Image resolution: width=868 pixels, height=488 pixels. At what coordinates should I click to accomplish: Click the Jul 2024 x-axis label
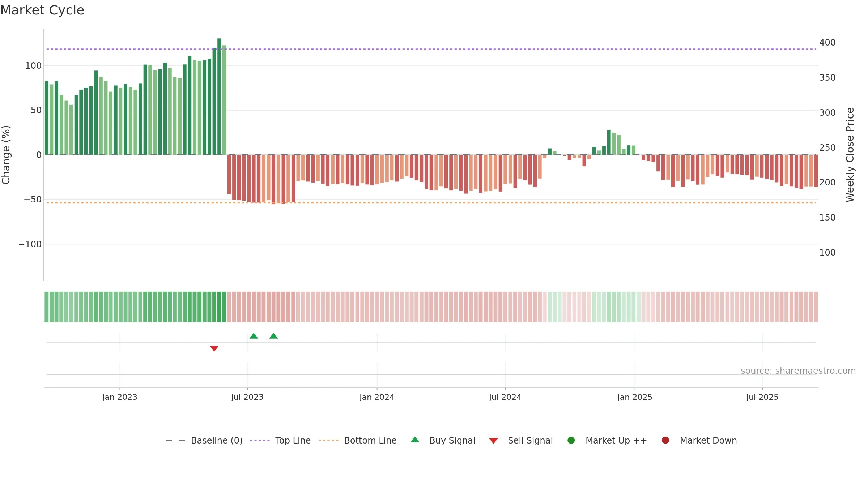[505, 397]
